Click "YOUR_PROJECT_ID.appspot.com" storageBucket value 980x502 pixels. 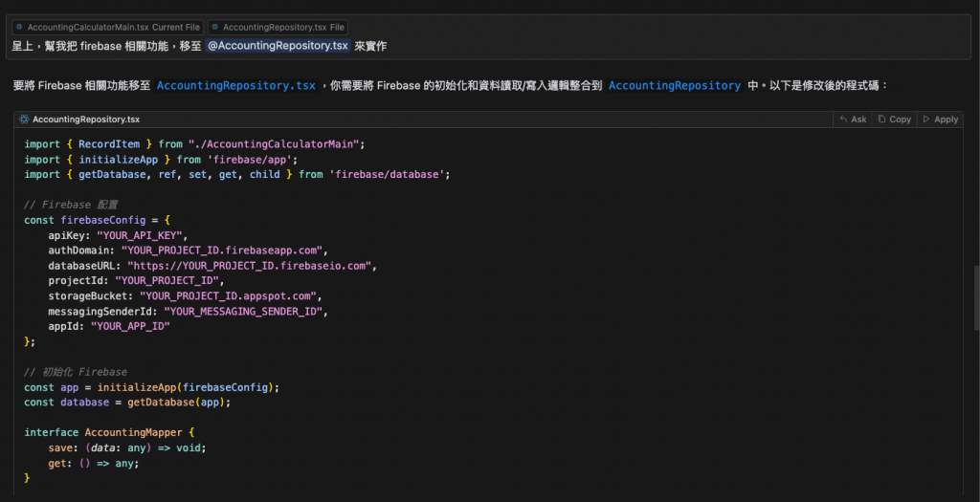[228, 295]
